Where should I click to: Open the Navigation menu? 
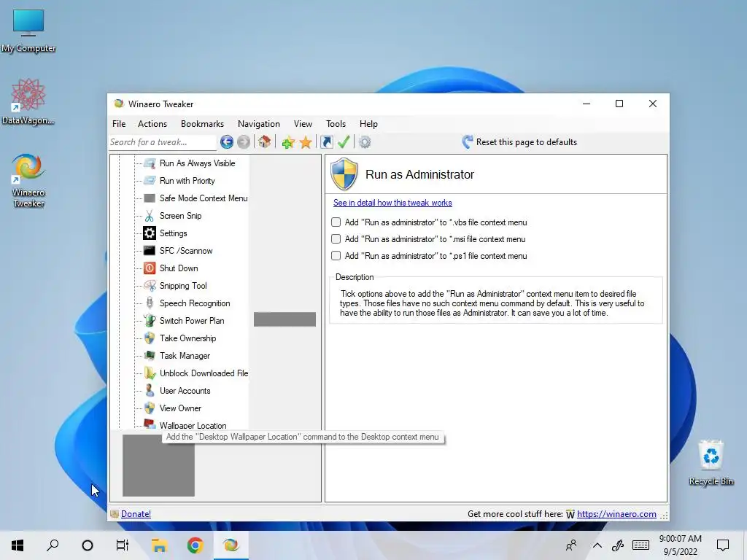(259, 124)
